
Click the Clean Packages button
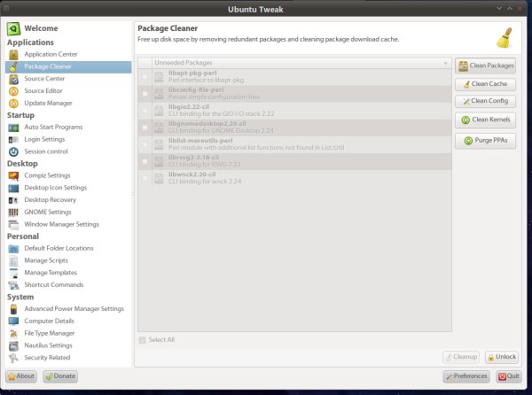tap(486, 66)
